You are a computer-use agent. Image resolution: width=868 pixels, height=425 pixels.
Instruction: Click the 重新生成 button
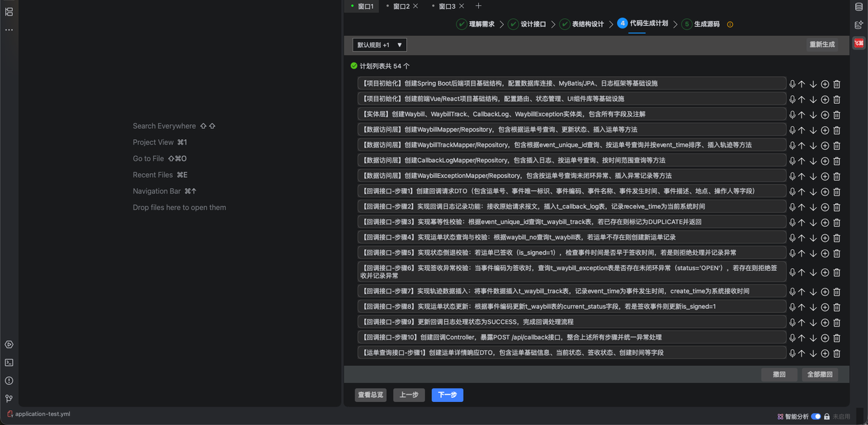[822, 44]
